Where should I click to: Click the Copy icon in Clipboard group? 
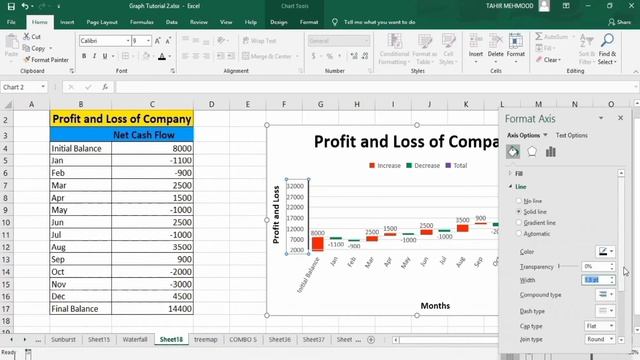(27, 48)
